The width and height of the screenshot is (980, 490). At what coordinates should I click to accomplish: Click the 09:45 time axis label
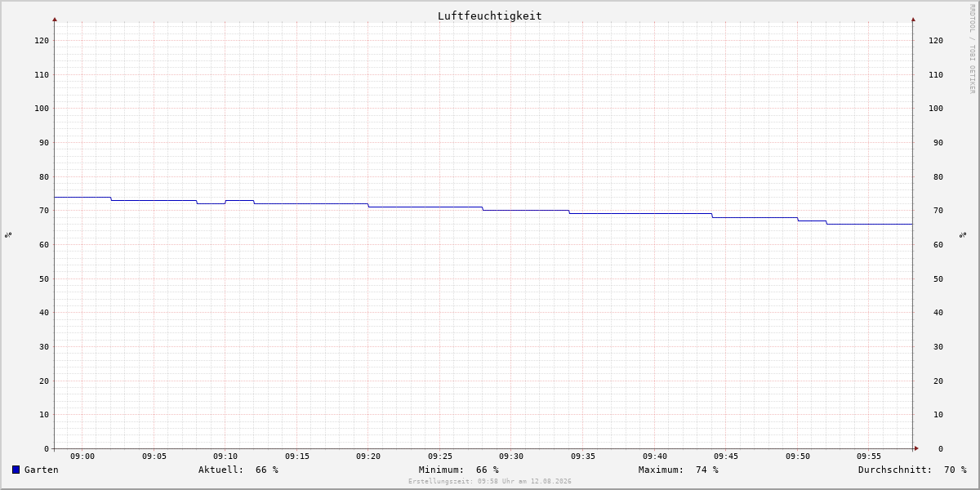726,457
